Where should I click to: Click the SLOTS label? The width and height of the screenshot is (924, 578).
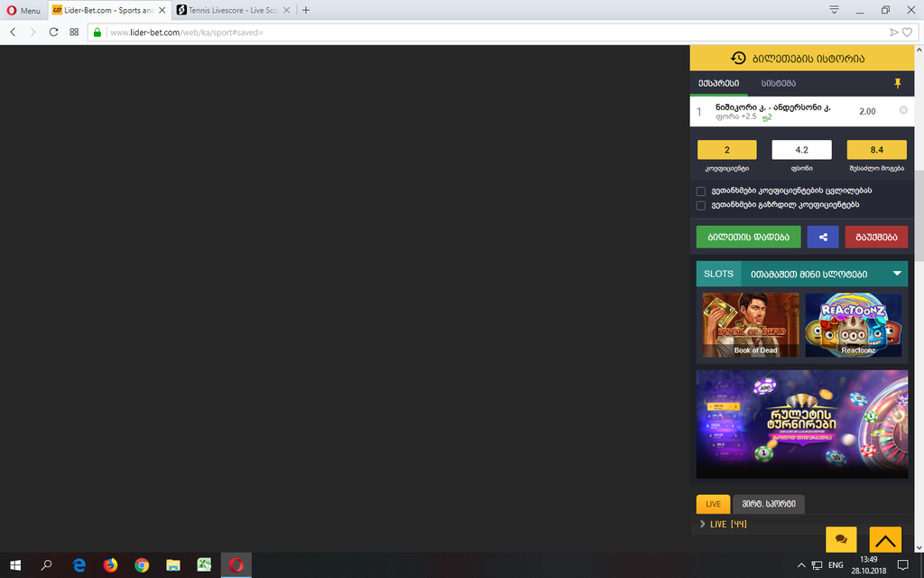718,274
